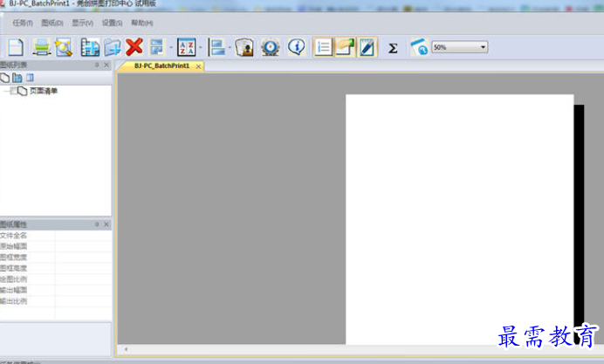Select the BJ-PC_BatchPrint1 tab
The width and height of the screenshot is (604, 364).
161,65
